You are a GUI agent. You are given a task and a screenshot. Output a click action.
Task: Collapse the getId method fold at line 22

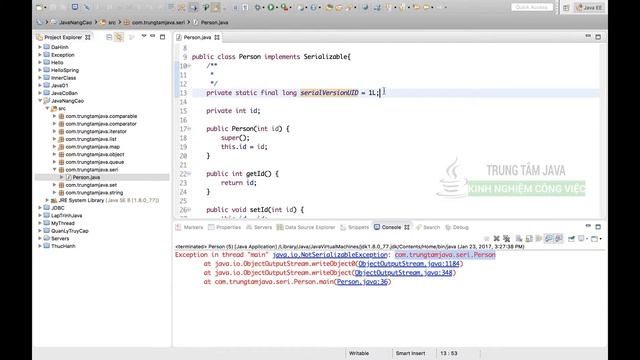189,174
